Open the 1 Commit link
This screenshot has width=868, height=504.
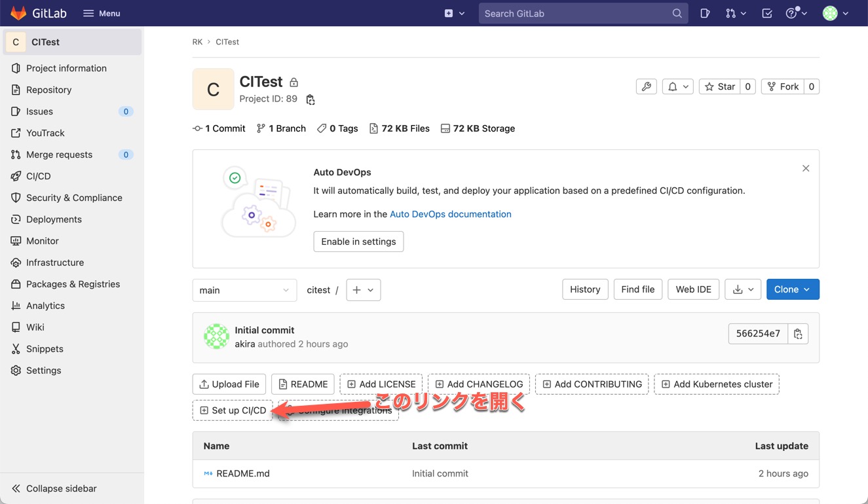pos(219,128)
